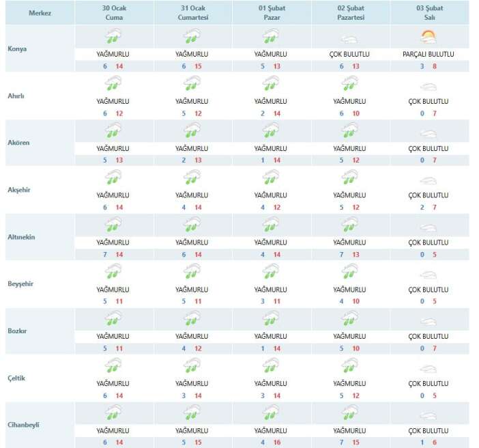This screenshot has height=448, width=479.
Task: Click Altınekin ÇOK BULUTLU text for 03 Şubat
Action: click(429, 242)
